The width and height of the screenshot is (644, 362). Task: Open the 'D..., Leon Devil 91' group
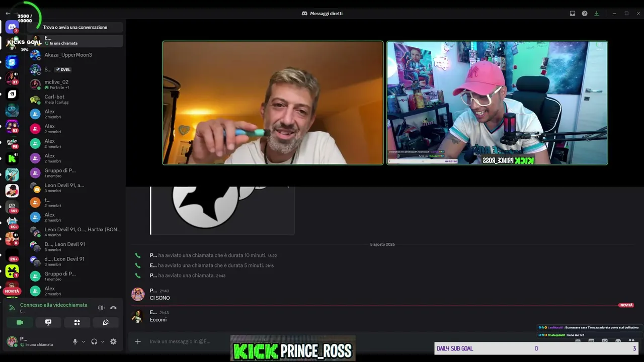pyautogui.click(x=76, y=246)
